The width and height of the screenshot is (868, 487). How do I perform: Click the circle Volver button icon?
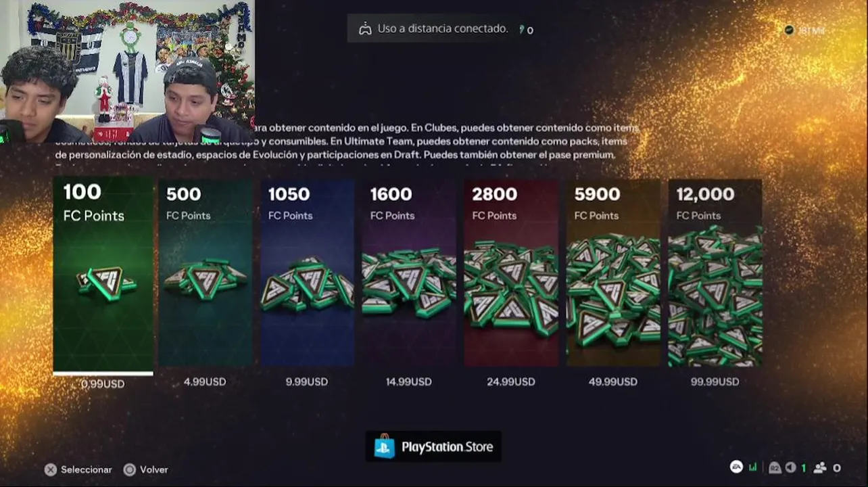coord(130,469)
